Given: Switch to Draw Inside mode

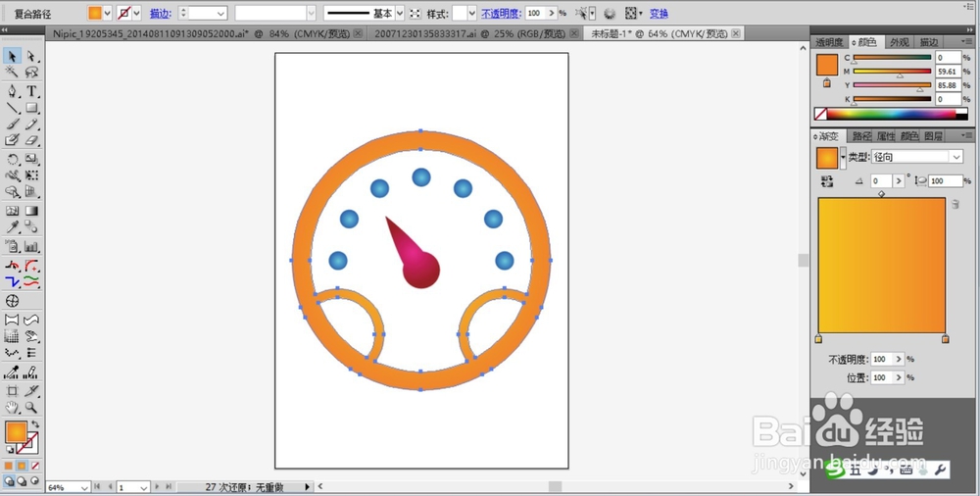Looking at the screenshot, I should (x=34, y=481).
